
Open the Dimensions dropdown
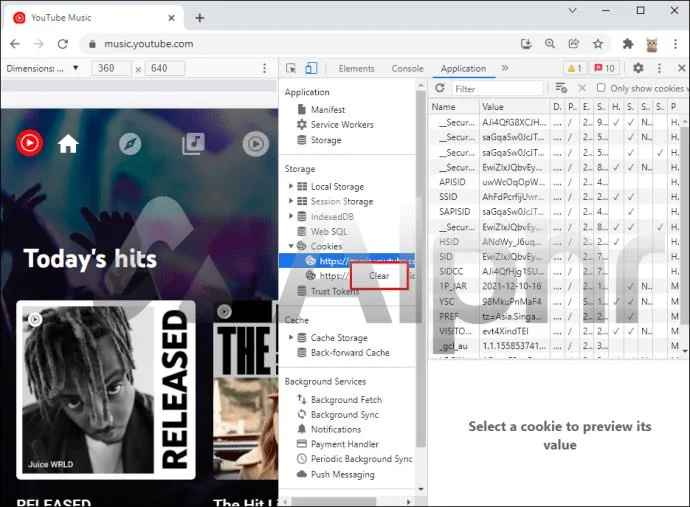pyautogui.click(x=42, y=68)
